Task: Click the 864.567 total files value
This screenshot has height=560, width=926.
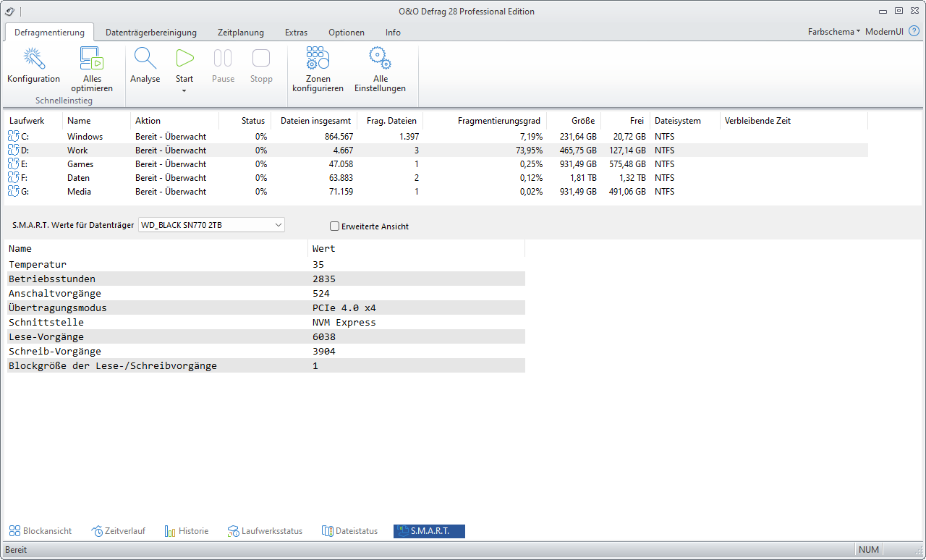Action: pyautogui.click(x=337, y=137)
